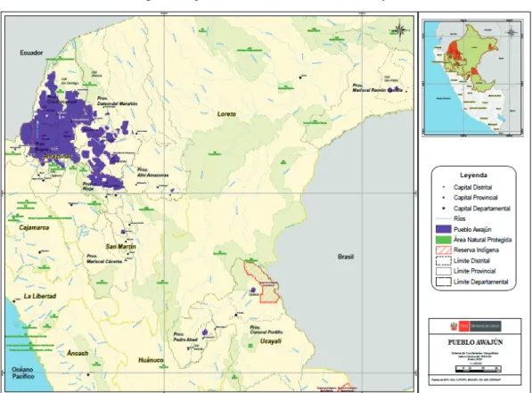
Task: Click the purple Pueblo Awajún legend swatch
Action: click(x=444, y=229)
